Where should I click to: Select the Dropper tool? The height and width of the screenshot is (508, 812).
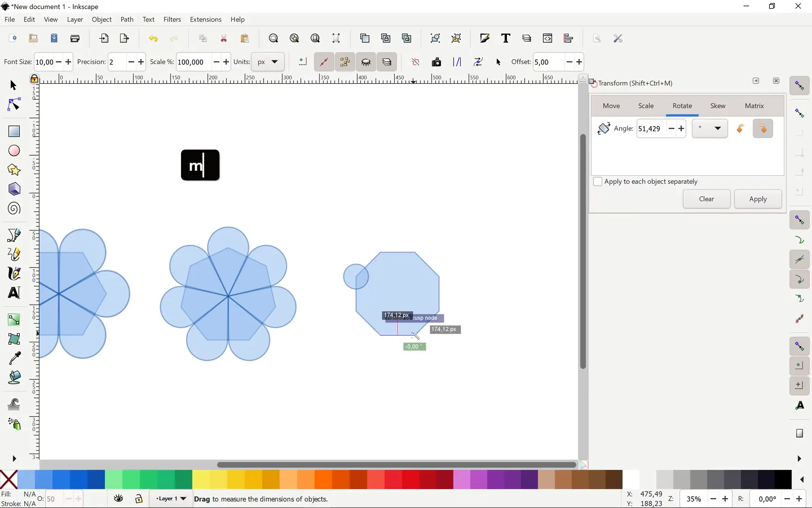click(14, 358)
